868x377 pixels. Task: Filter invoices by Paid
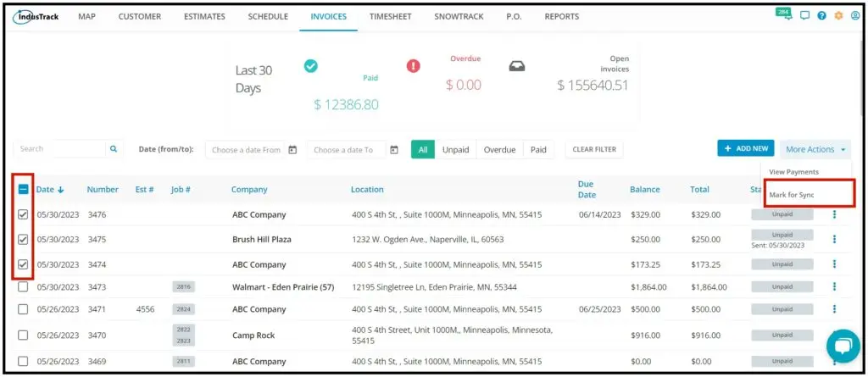coord(538,149)
